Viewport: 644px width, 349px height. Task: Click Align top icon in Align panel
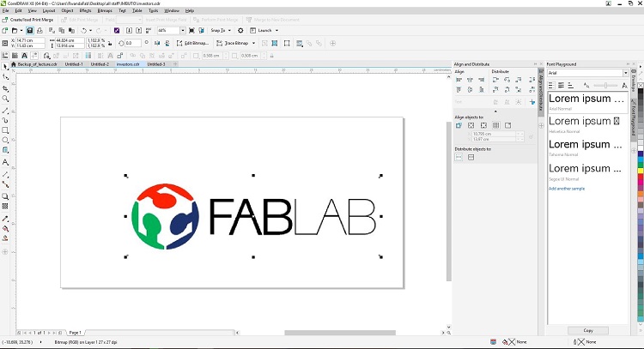coord(459,89)
